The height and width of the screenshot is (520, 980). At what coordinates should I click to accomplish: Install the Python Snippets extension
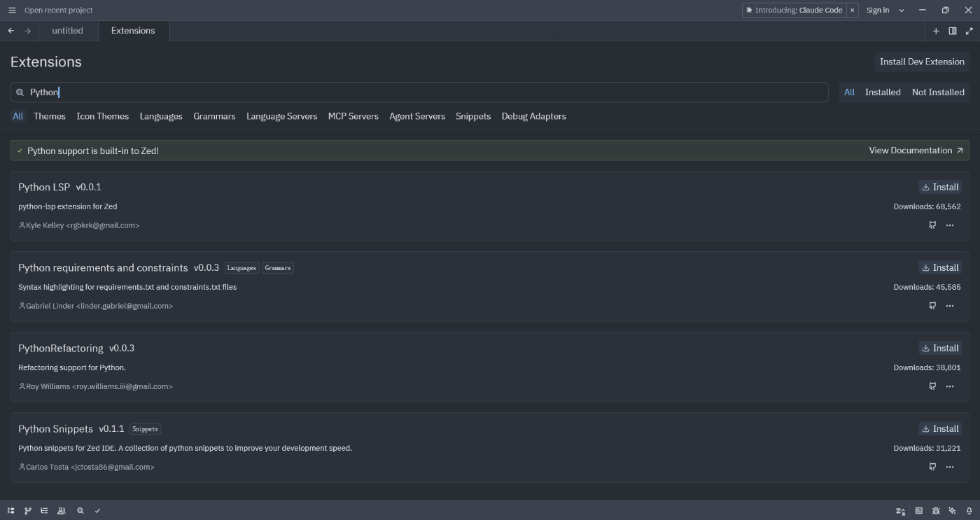(x=940, y=428)
